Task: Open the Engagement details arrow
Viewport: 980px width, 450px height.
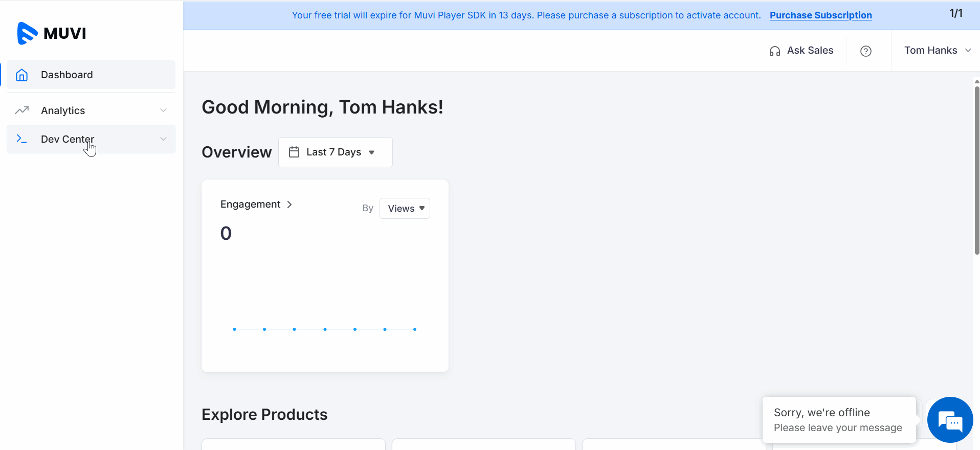Action: point(289,205)
